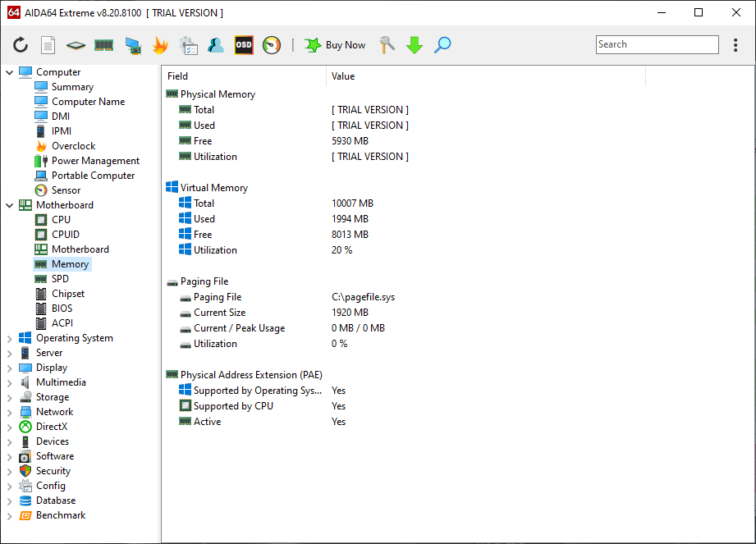Screen dimensions: 756x544
Task: Click the key and wrench toolbar icon
Action: [x=387, y=45]
